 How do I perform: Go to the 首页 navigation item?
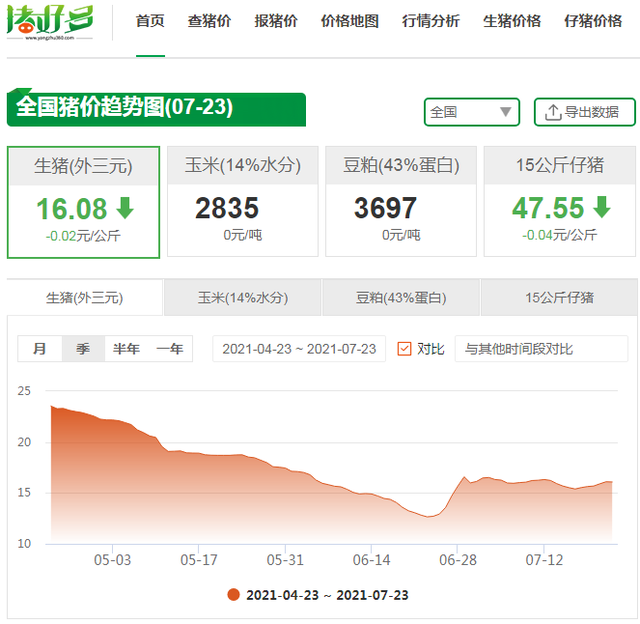point(150,21)
